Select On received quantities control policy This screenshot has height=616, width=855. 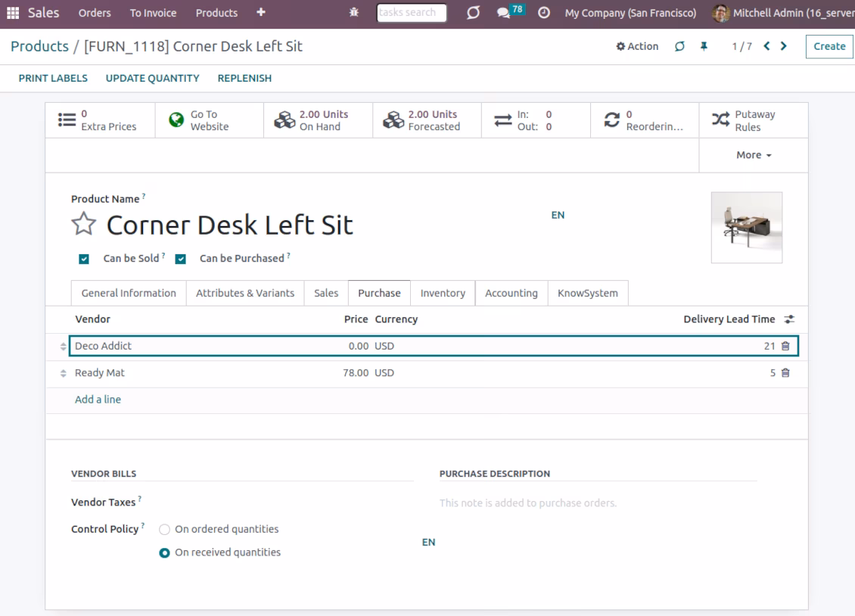click(x=164, y=552)
